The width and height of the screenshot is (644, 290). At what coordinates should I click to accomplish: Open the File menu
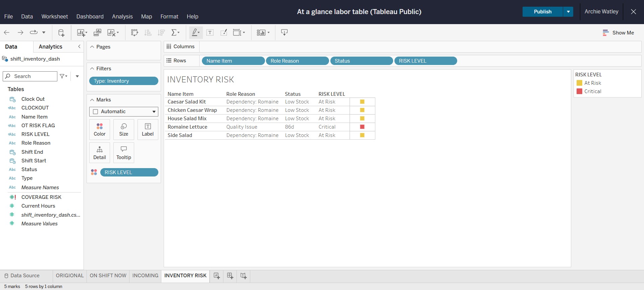[8, 16]
